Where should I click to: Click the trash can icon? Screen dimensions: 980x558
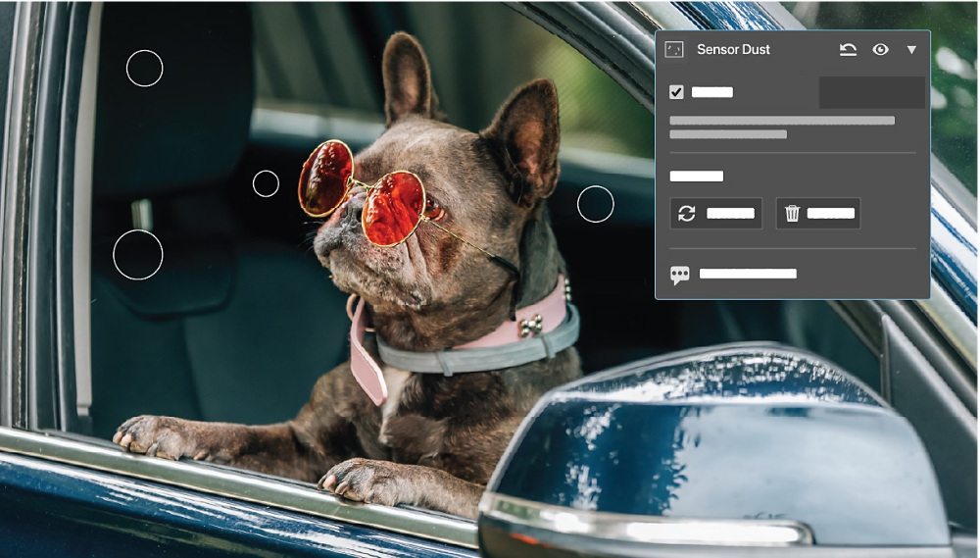click(793, 214)
